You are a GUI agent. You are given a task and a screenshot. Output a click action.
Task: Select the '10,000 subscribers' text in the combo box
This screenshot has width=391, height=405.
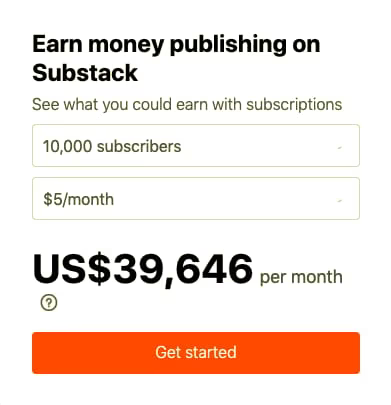click(112, 146)
